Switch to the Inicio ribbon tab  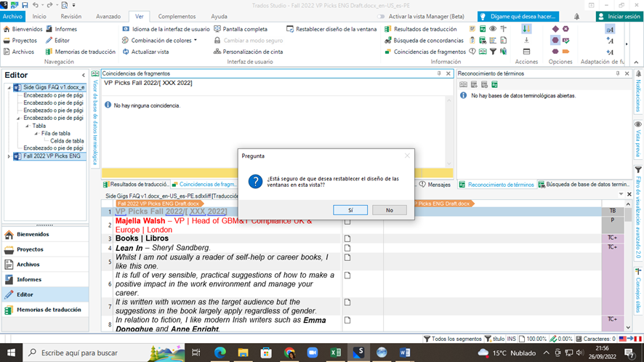click(39, 17)
